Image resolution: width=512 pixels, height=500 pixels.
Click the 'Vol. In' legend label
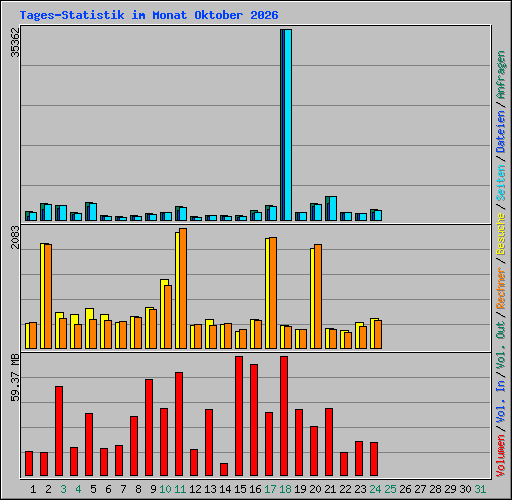pyautogui.click(x=501, y=402)
